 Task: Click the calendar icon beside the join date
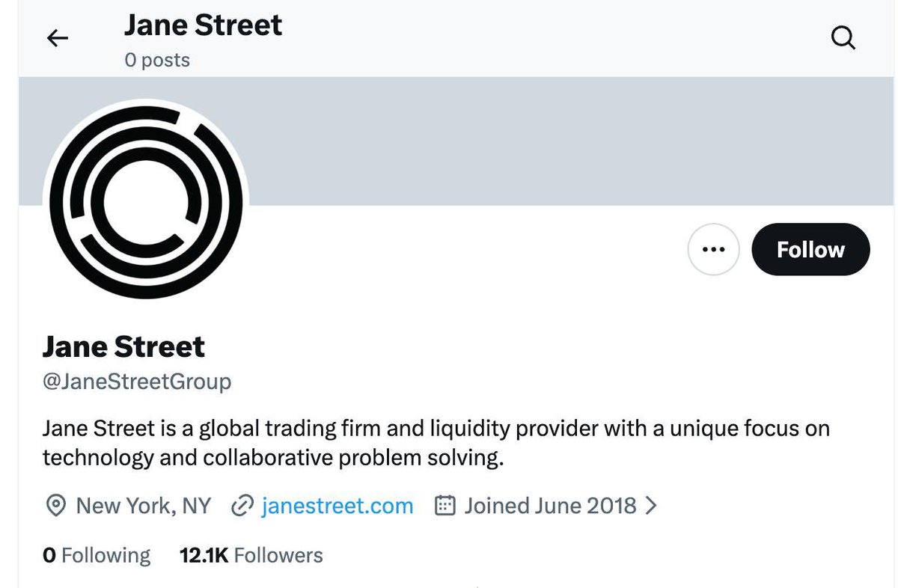point(445,506)
